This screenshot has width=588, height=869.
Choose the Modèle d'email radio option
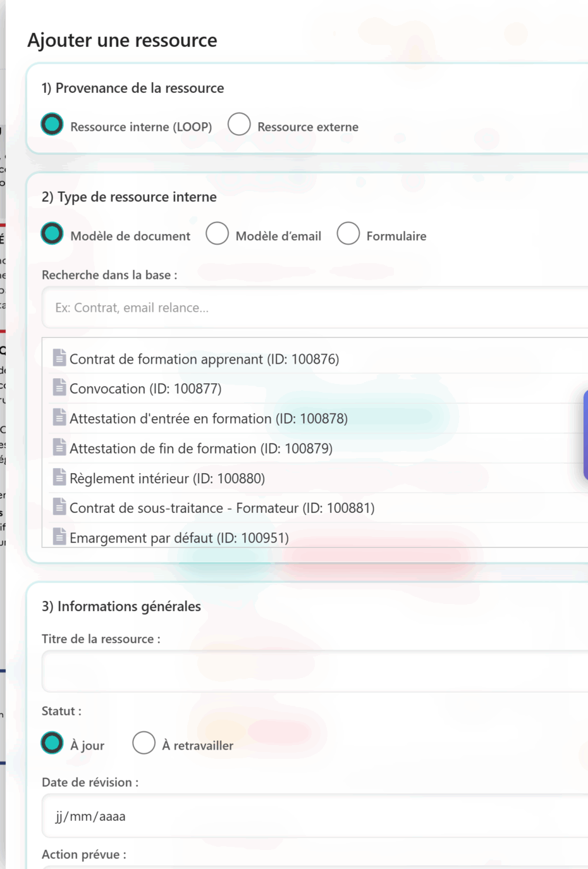(x=217, y=233)
